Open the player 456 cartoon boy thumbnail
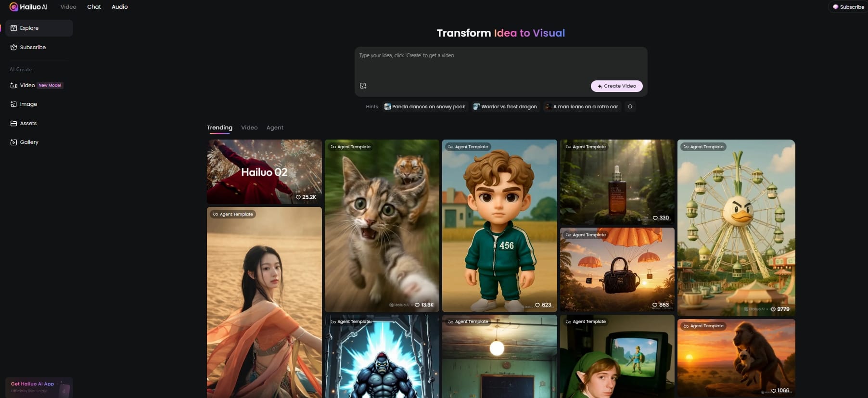Screen dimensions: 868x398 (x=499, y=225)
